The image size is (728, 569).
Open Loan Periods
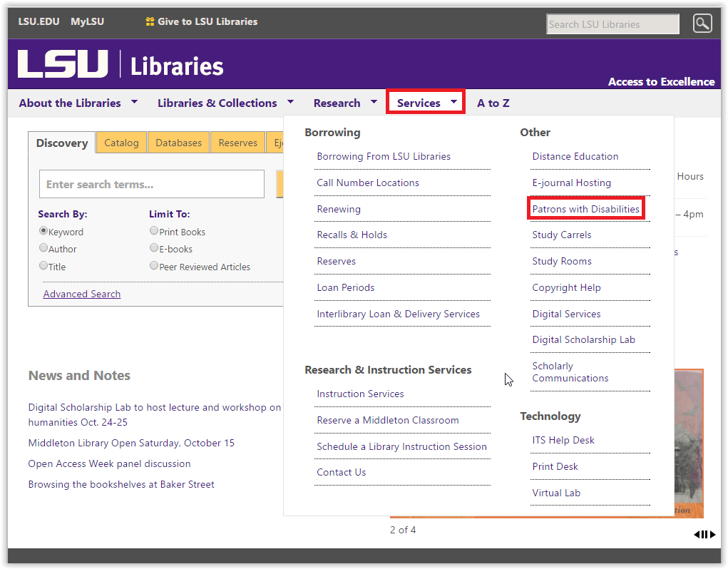(x=345, y=288)
